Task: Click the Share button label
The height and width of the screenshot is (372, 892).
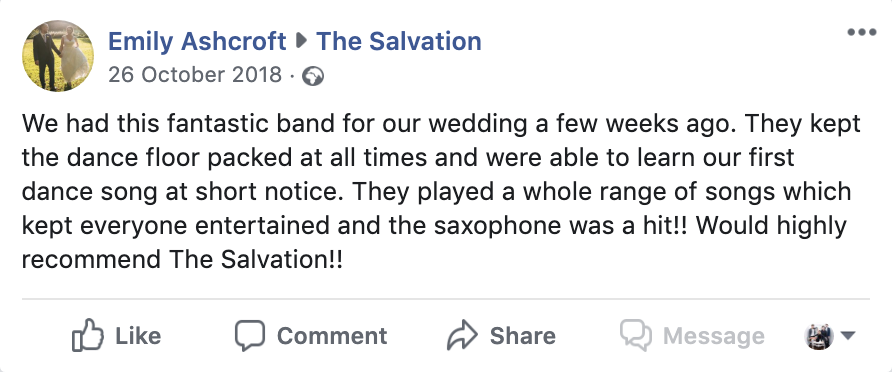Action: tap(523, 336)
